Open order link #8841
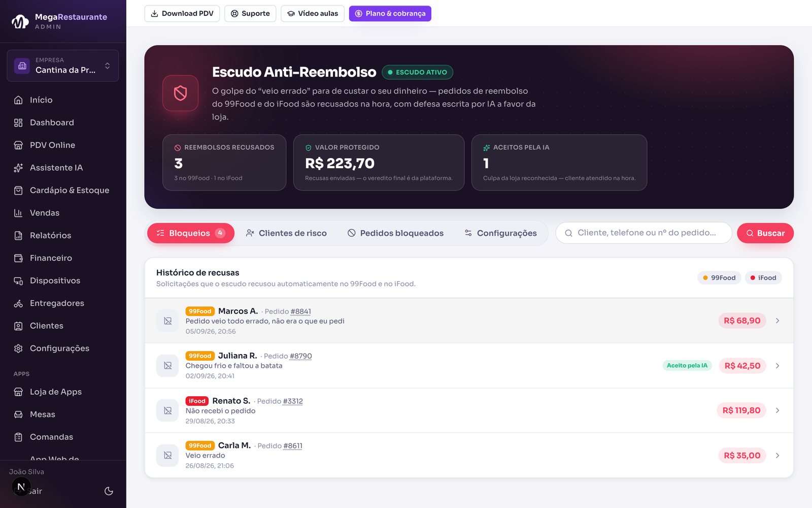Screen dimensions: 812x508 (x=301, y=311)
